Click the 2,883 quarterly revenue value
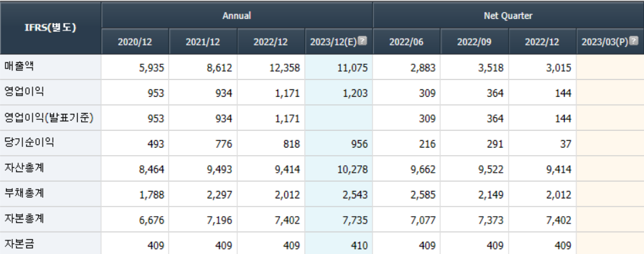Image resolution: width=644 pixels, height=254 pixels. (x=423, y=68)
